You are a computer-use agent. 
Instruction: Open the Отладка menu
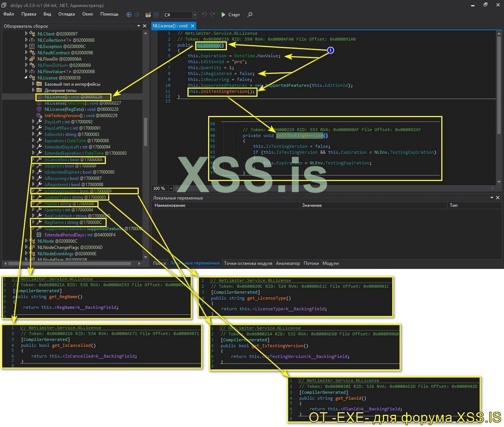66,14
